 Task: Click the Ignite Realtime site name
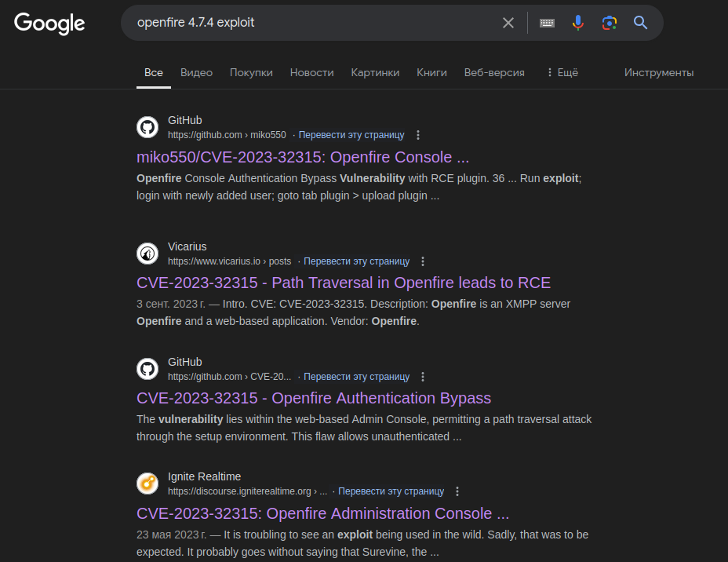point(204,476)
